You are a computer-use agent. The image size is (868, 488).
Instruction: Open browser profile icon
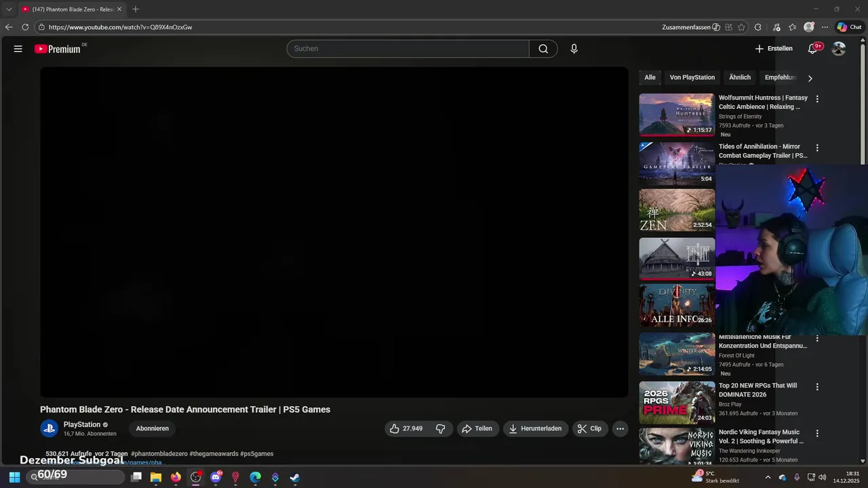point(808,27)
